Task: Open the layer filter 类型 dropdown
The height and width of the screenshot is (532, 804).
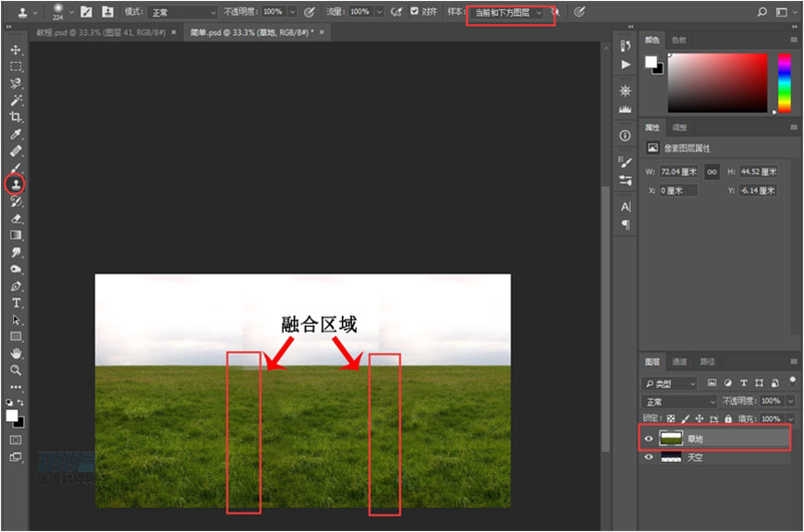Action: [670, 383]
